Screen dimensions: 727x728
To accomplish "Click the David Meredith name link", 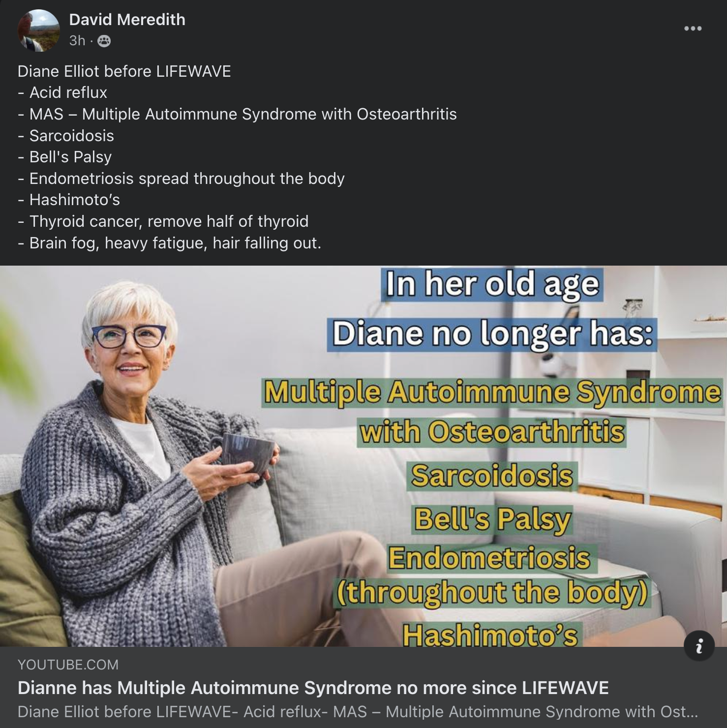I will click(127, 20).
